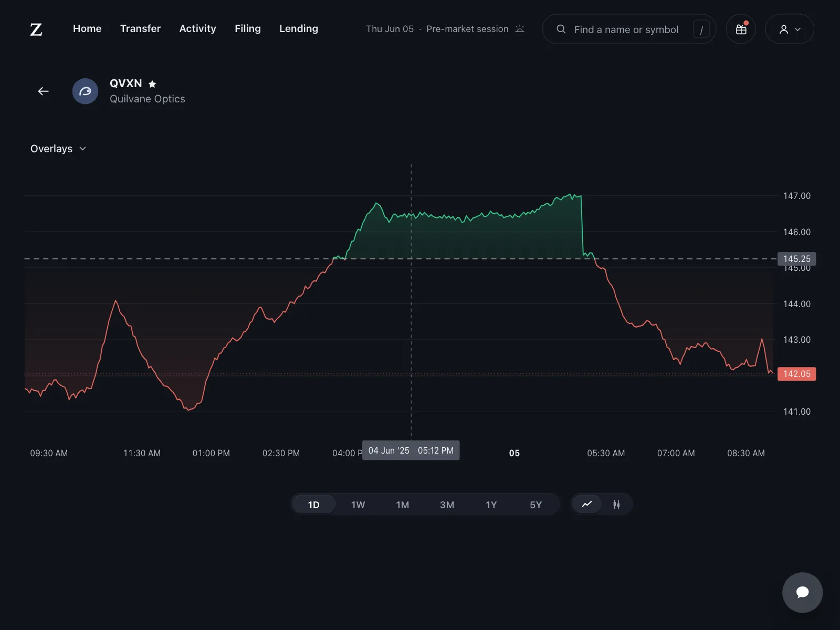Image resolution: width=840 pixels, height=630 pixels.
Task: Click the 141.00 price axis label
Action: [797, 412]
